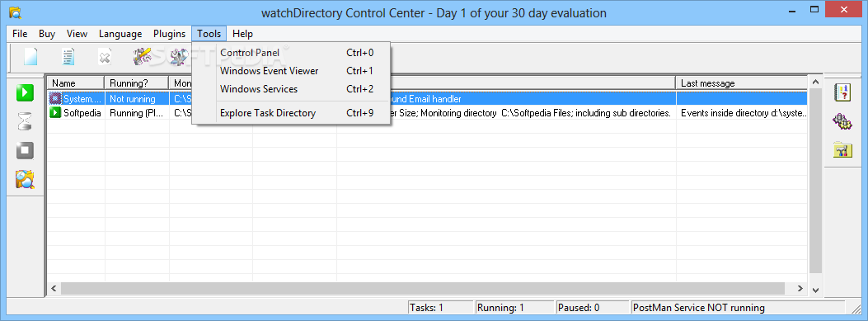Click the task properties document toolbar icon
This screenshot has width=868, height=321.
point(68,57)
